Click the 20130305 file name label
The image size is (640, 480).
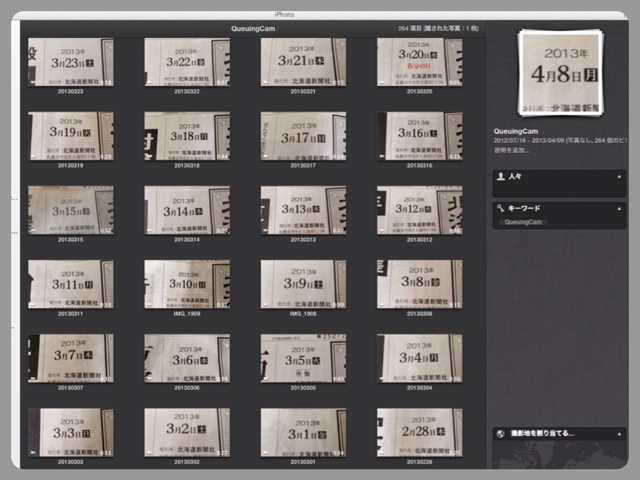click(x=303, y=388)
